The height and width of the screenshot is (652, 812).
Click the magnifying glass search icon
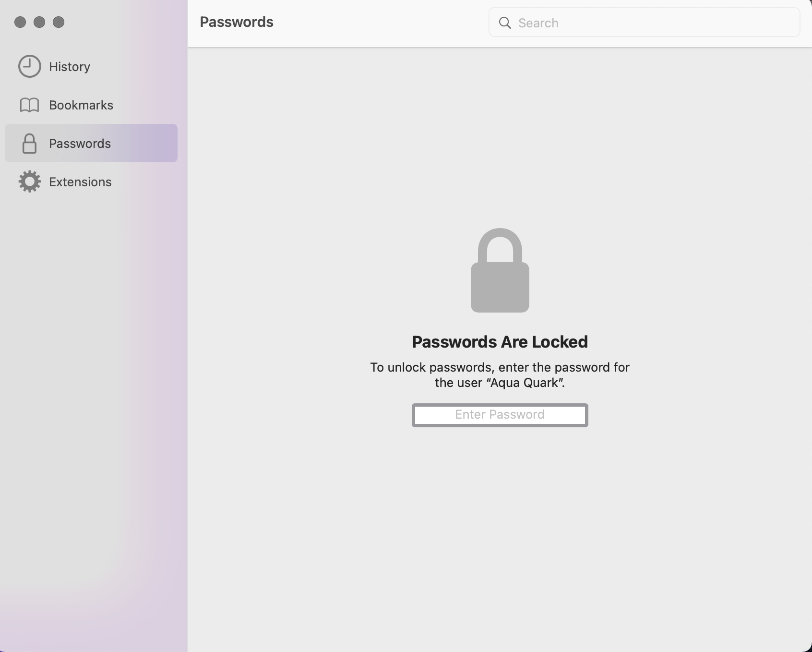point(505,23)
